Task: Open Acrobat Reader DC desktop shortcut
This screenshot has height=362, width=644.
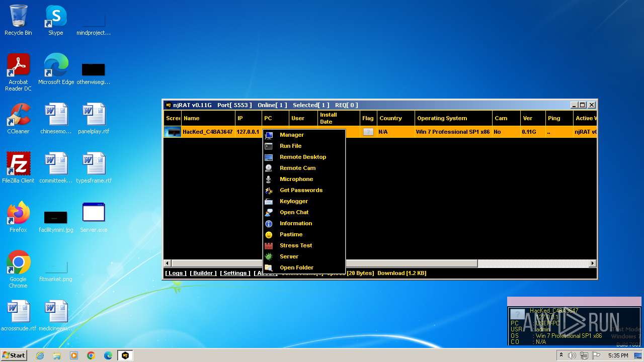Action: [18, 73]
